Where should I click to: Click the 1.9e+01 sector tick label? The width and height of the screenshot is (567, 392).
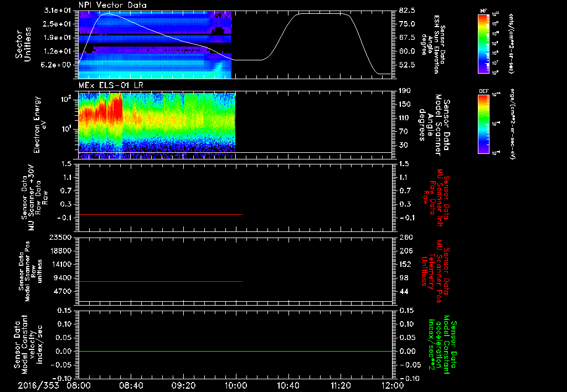[58, 38]
